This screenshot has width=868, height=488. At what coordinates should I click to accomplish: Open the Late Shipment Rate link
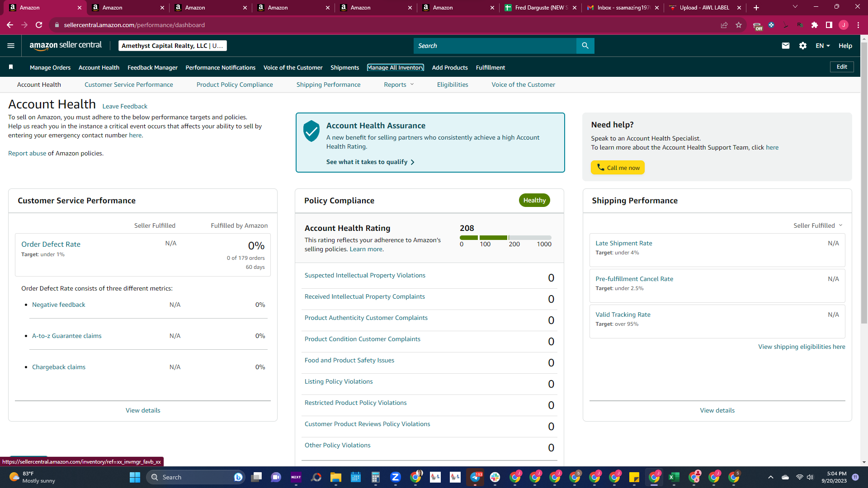624,243
